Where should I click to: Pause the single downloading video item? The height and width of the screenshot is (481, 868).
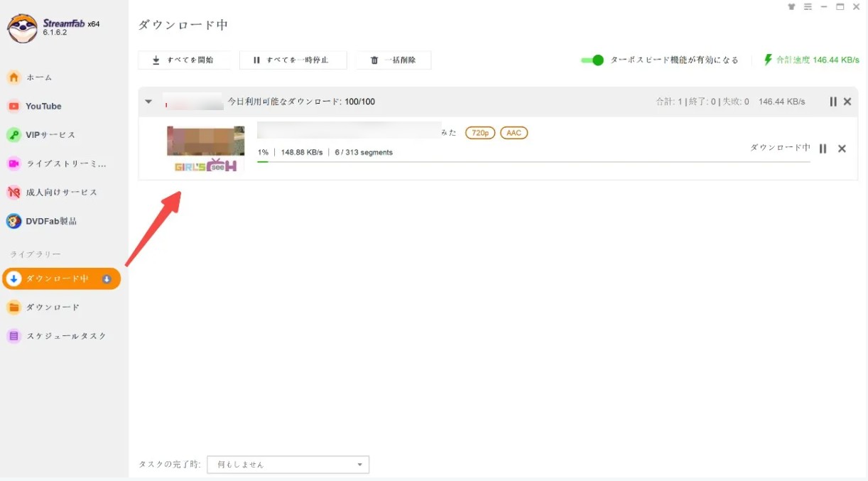pos(823,148)
